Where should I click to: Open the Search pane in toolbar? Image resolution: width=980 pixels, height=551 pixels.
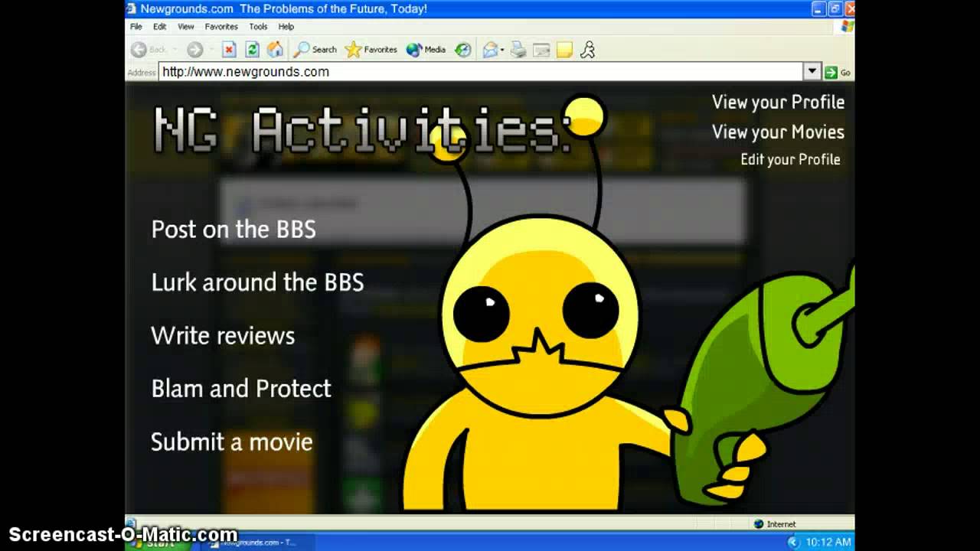[x=315, y=50]
